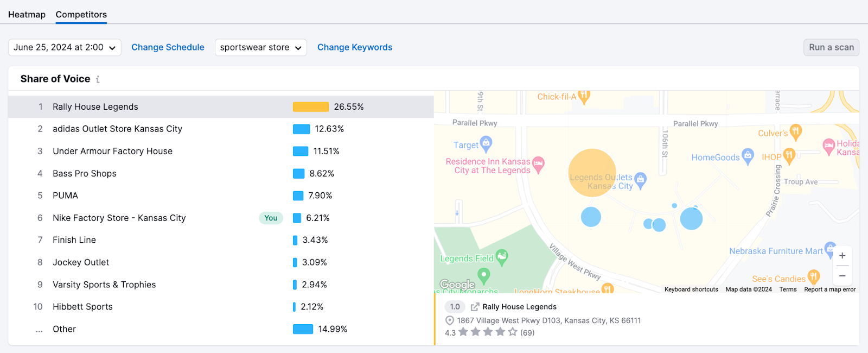Click the Share of Voice info icon
The width and height of the screenshot is (868, 353).
pyautogui.click(x=98, y=79)
